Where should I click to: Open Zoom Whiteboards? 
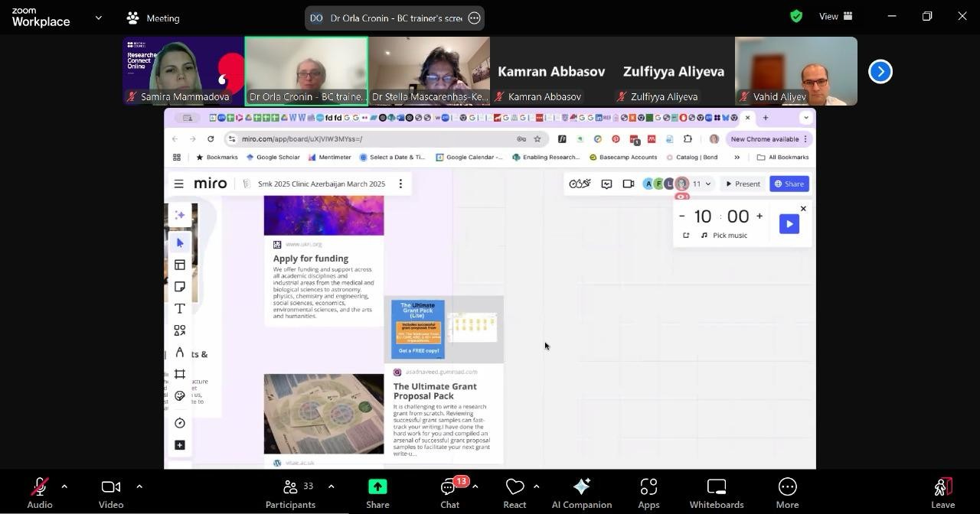pyautogui.click(x=716, y=493)
